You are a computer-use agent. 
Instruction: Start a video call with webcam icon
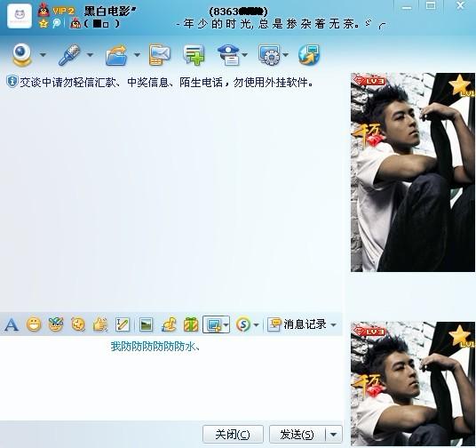22,55
